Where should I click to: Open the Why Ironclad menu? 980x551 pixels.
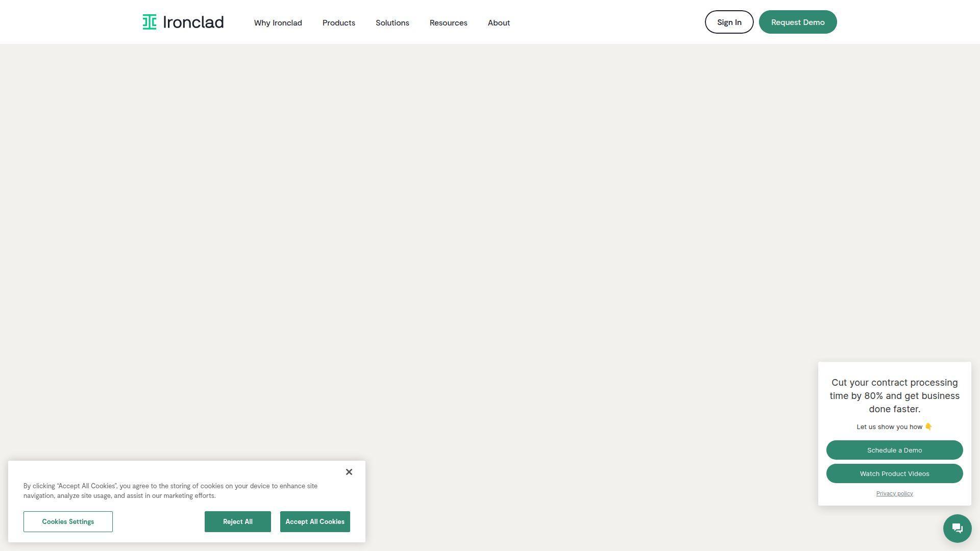tap(278, 23)
